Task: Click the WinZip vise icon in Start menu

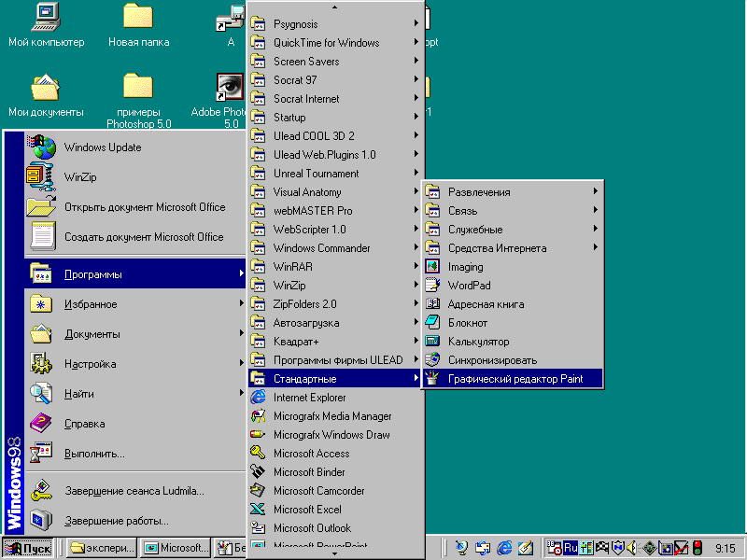Action: click(x=41, y=176)
